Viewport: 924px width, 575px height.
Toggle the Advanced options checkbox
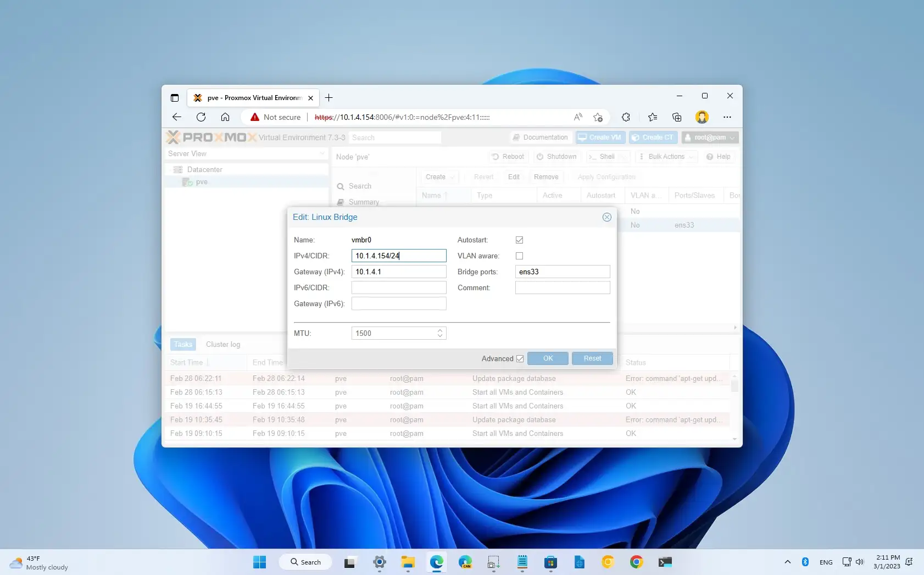click(520, 358)
